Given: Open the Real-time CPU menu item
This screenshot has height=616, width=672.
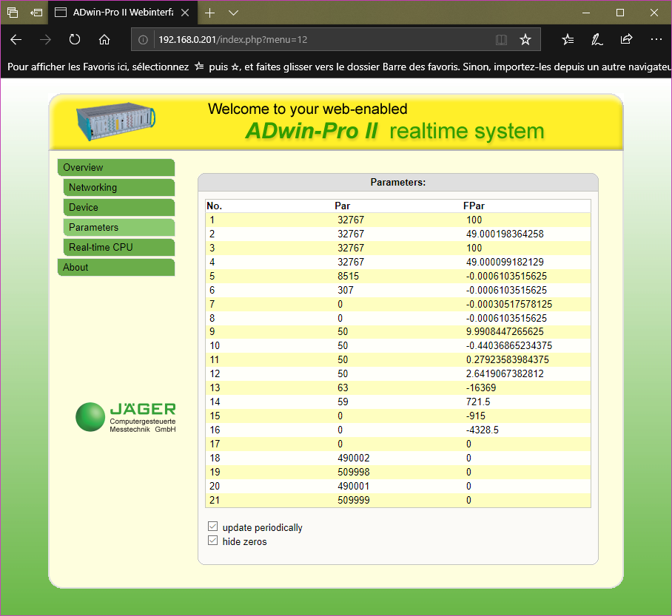Looking at the screenshot, I should (118, 247).
